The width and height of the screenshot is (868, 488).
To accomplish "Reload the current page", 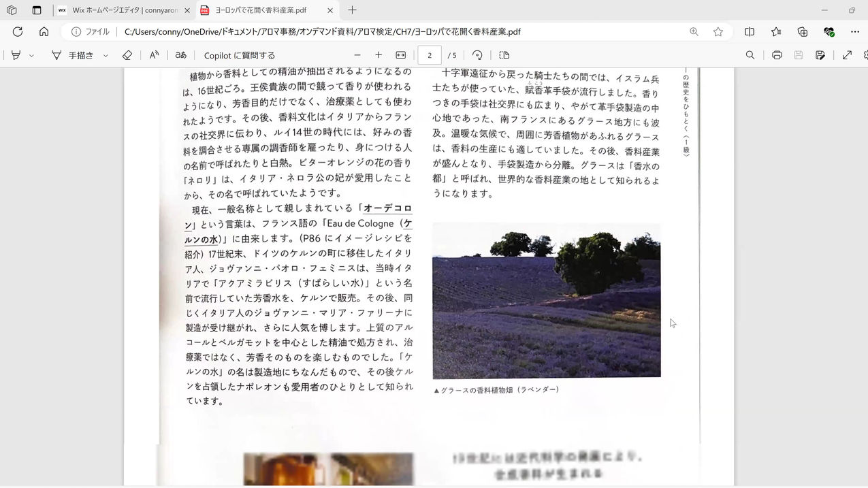I will tap(18, 31).
